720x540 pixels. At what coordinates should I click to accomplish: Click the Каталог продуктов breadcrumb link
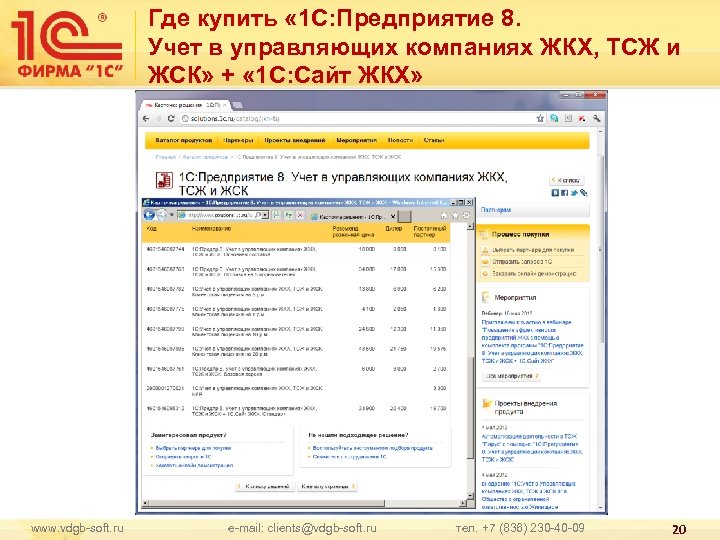205,157
